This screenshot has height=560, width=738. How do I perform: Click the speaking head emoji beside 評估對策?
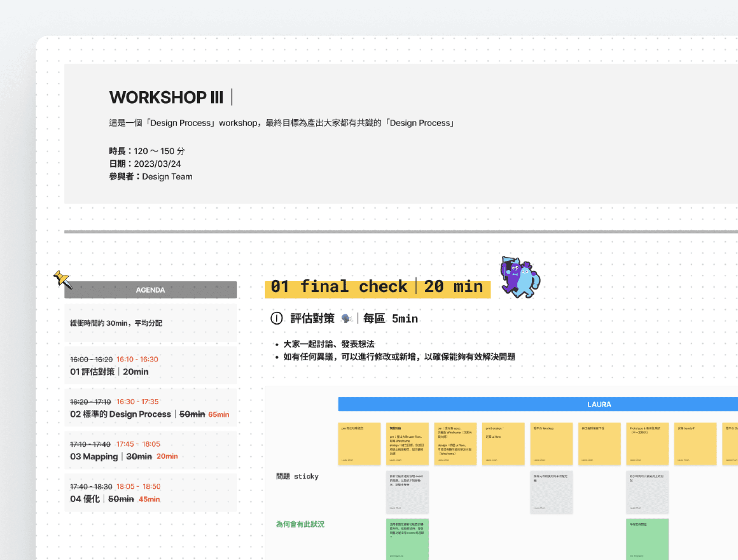pyautogui.click(x=347, y=318)
